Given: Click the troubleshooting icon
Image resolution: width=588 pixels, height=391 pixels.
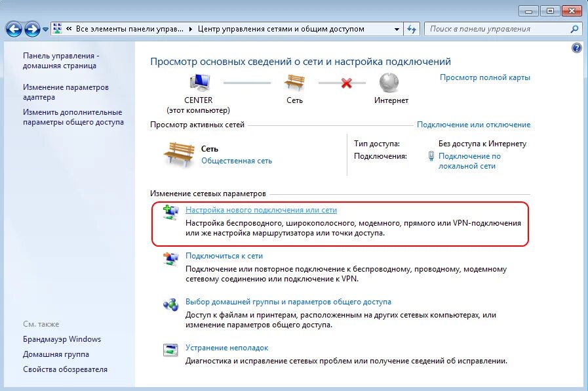Looking at the screenshot, I should point(170,350).
